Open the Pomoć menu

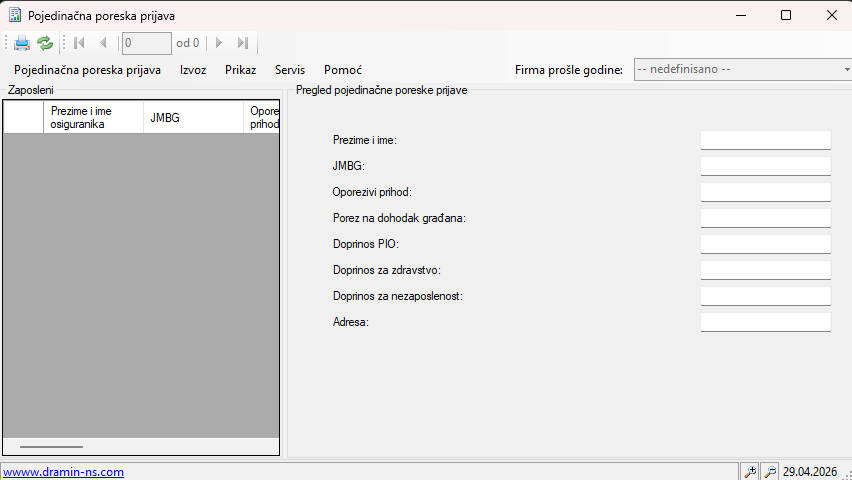[x=343, y=70]
